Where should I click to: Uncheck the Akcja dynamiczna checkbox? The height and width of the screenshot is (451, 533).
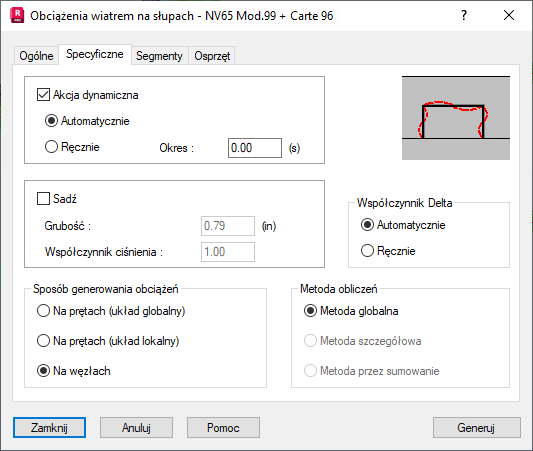[x=43, y=95]
